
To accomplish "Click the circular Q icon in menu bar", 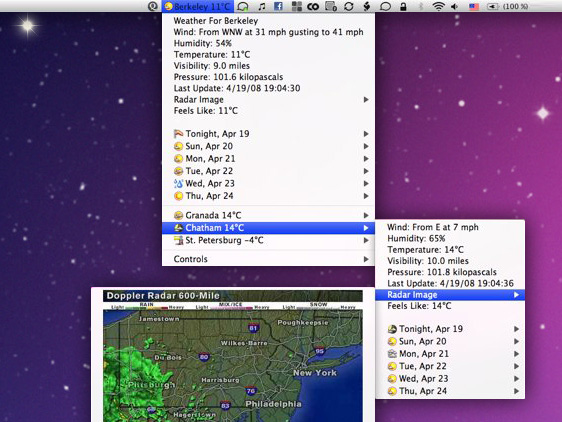I will pos(153,6).
